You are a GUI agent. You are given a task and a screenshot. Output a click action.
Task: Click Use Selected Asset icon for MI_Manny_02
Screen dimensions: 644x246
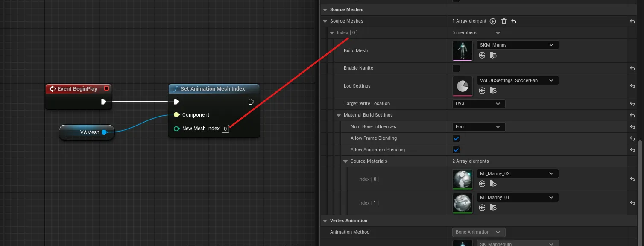pos(482,184)
